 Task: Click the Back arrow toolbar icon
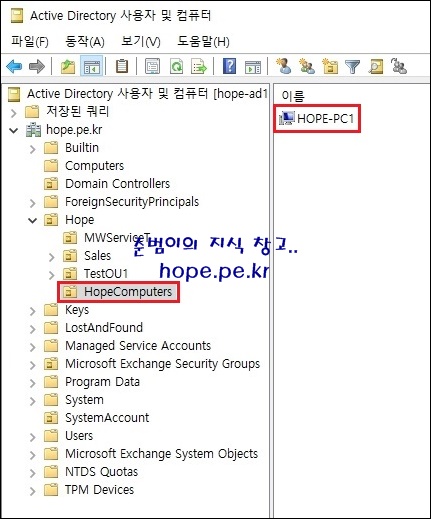pos(14,67)
